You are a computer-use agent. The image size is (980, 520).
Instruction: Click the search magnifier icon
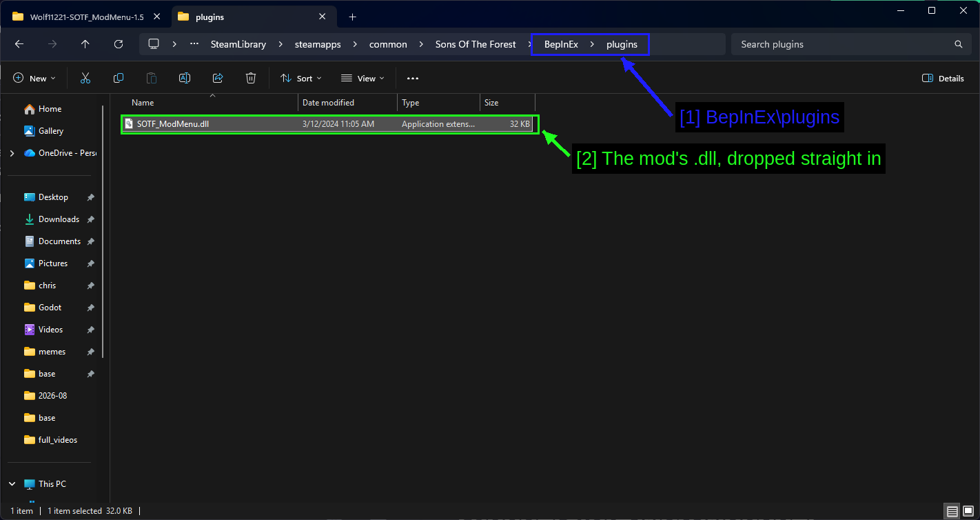point(959,44)
